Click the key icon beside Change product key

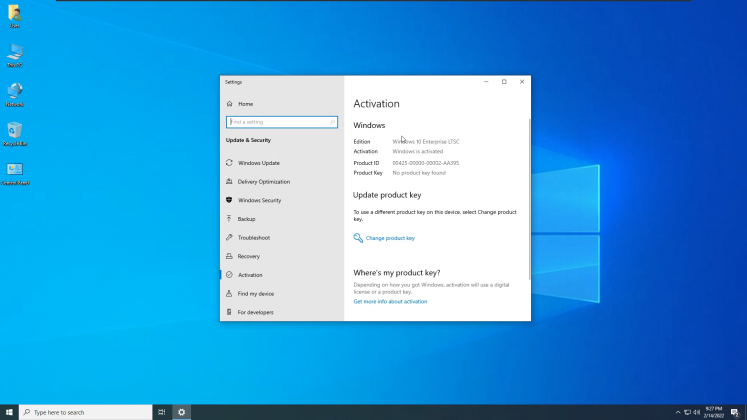pyautogui.click(x=358, y=238)
